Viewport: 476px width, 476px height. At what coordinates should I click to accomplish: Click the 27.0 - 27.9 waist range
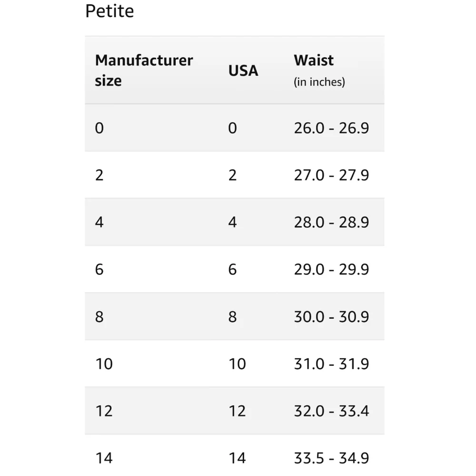coord(331,175)
